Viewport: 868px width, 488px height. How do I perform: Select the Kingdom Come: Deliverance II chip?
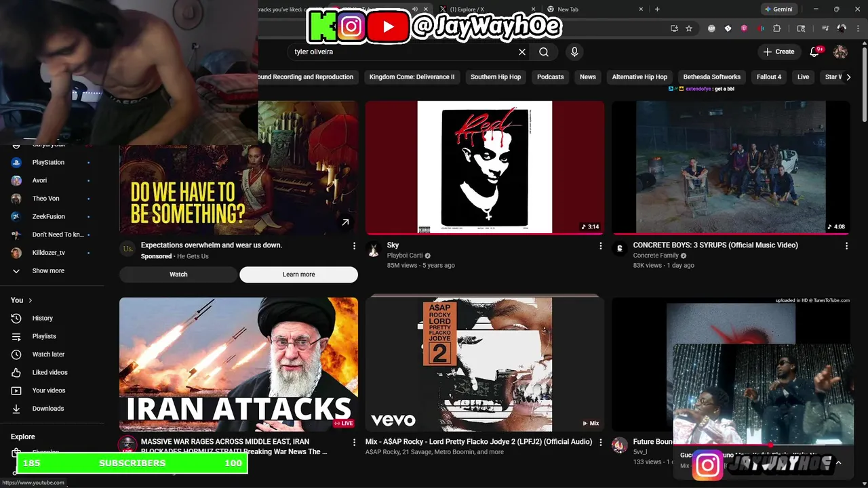pyautogui.click(x=412, y=77)
